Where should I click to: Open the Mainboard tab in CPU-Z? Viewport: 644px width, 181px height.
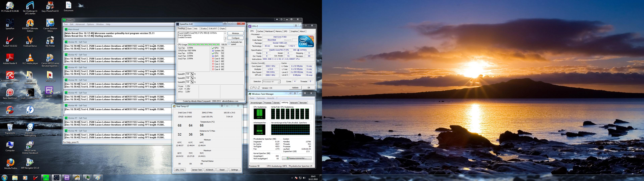[x=269, y=32]
